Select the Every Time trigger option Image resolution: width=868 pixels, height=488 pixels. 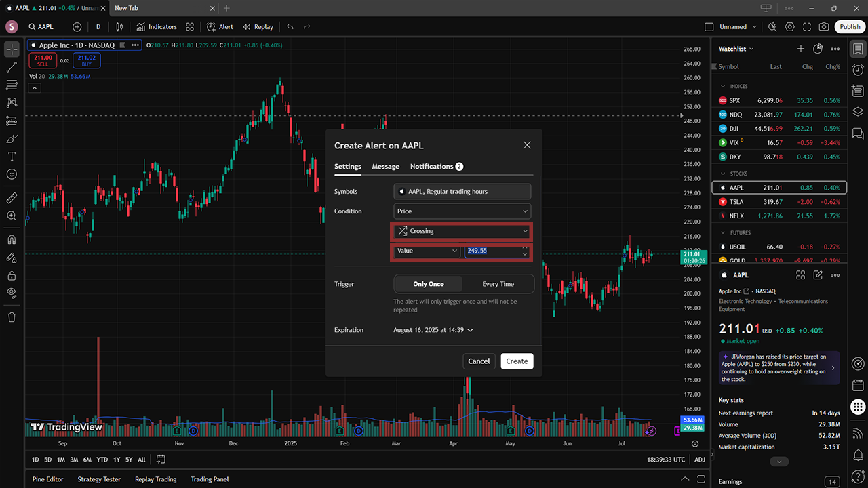click(498, 284)
